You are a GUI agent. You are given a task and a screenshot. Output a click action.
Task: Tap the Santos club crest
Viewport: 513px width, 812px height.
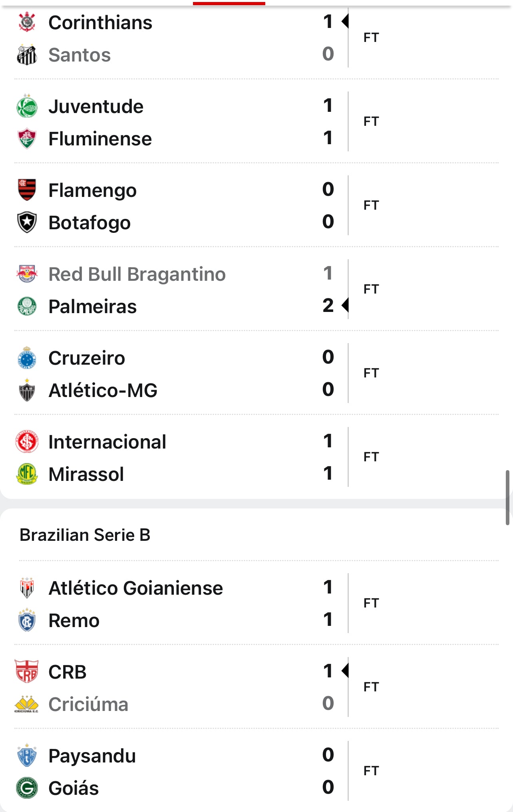tap(27, 55)
